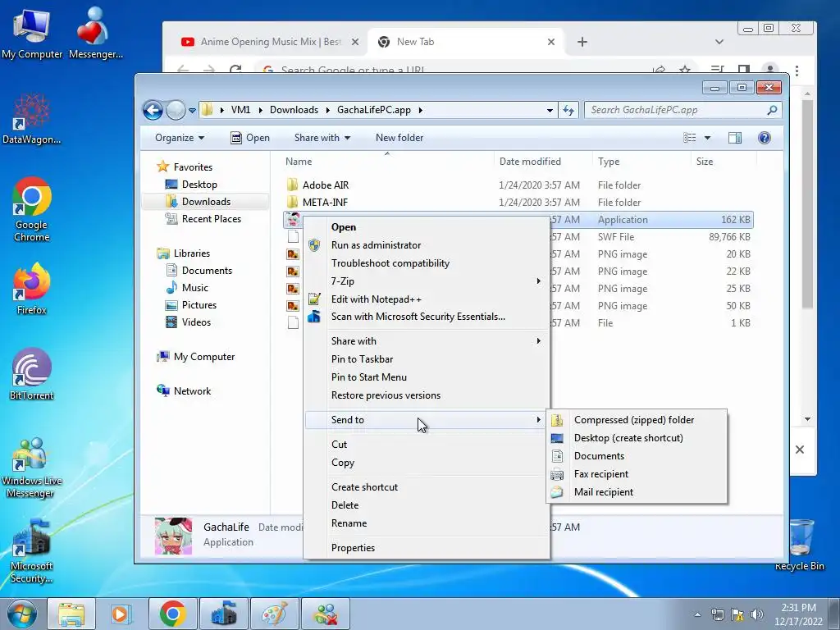This screenshot has height=630, width=840.
Task: Select Documents library
Action: click(x=206, y=271)
